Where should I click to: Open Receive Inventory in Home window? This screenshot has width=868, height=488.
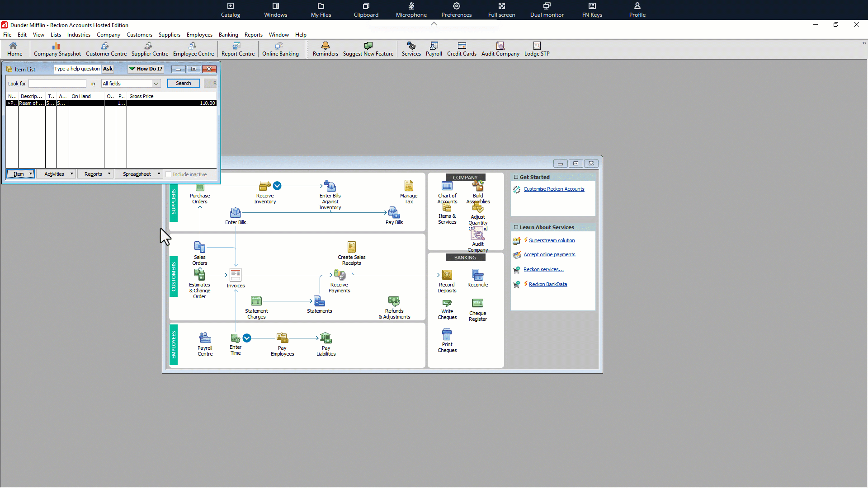point(265,192)
